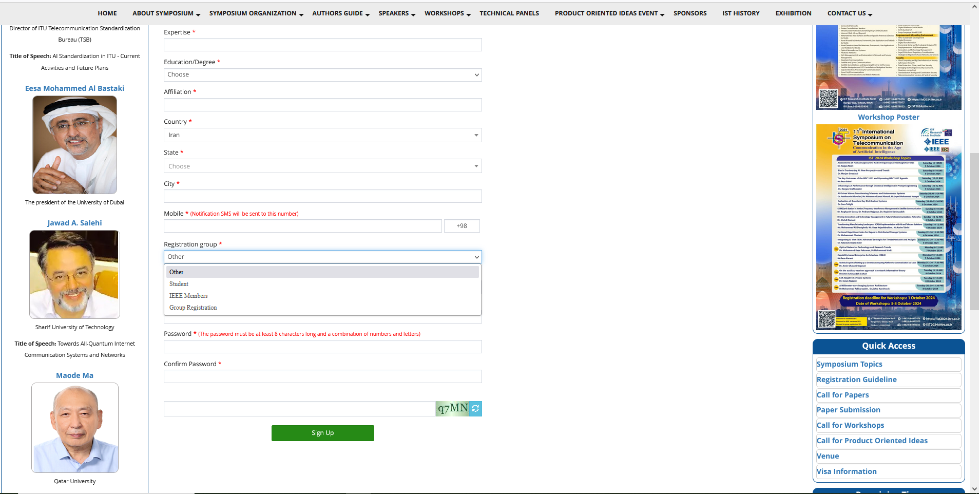Viewport: 980px width, 494px height.
Task: Focus the Expertise input field
Action: 323,45
